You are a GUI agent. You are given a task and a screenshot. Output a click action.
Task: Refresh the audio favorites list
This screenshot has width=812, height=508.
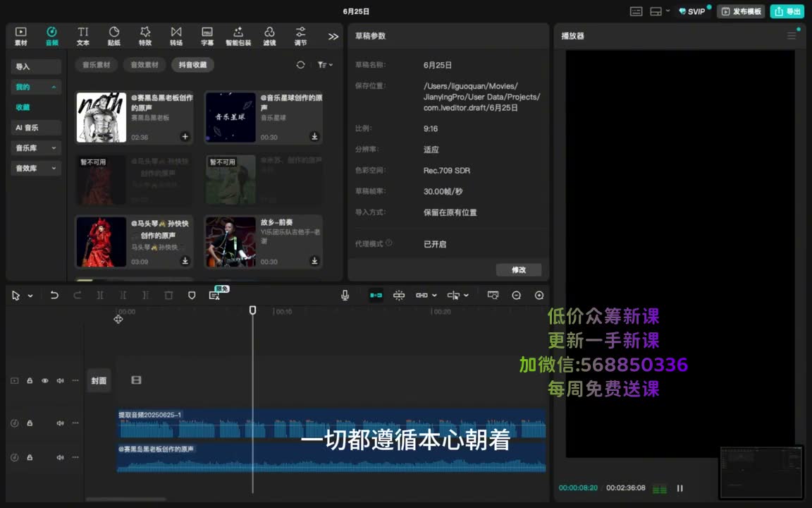(300, 65)
